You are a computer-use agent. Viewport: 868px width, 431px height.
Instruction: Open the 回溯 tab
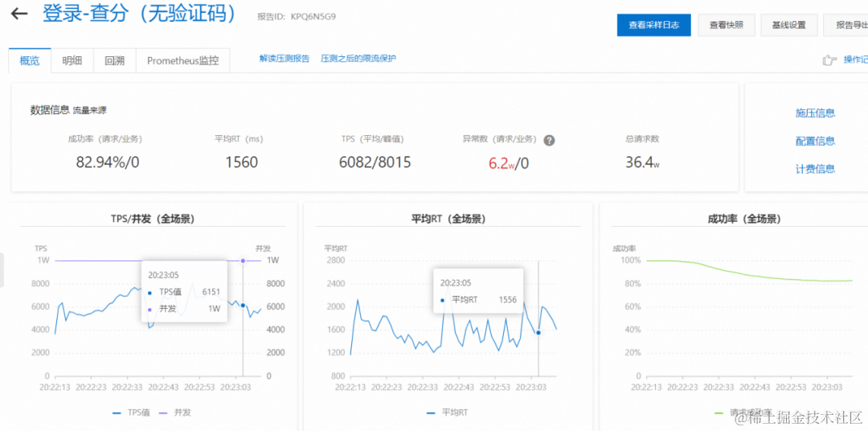[115, 61]
